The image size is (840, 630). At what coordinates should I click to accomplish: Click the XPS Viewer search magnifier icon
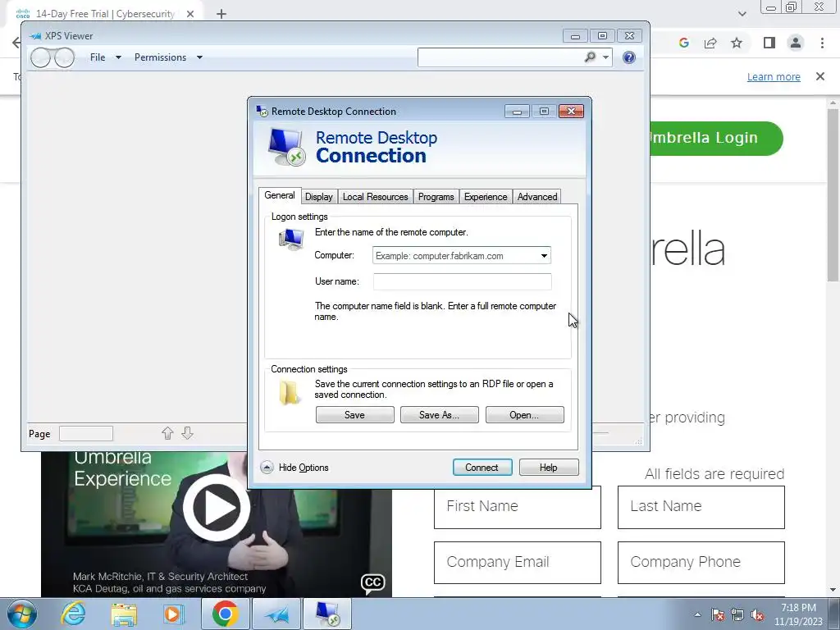(x=590, y=57)
